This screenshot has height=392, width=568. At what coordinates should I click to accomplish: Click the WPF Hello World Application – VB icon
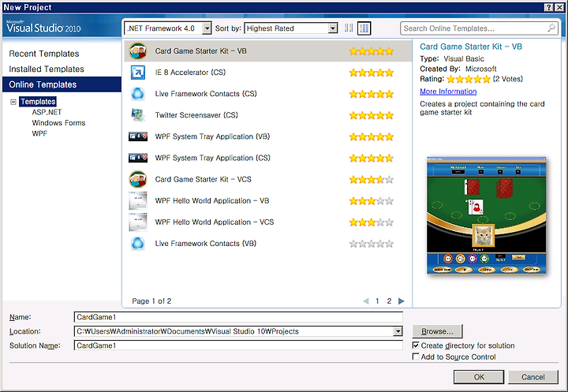pos(138,200)
